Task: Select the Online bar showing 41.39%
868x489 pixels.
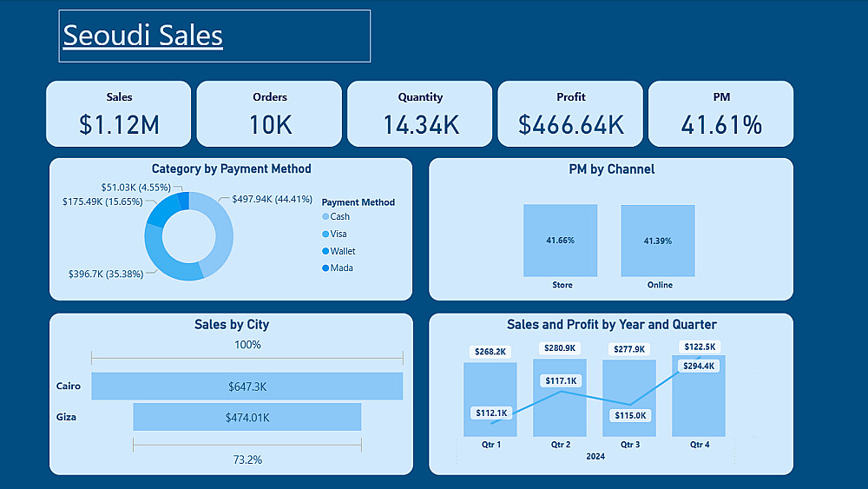Action: point(658,241)
